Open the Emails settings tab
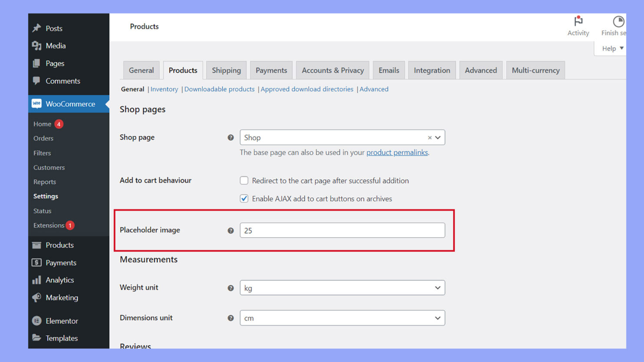Screen dimensions: 644x362 (x=388, y=70)
